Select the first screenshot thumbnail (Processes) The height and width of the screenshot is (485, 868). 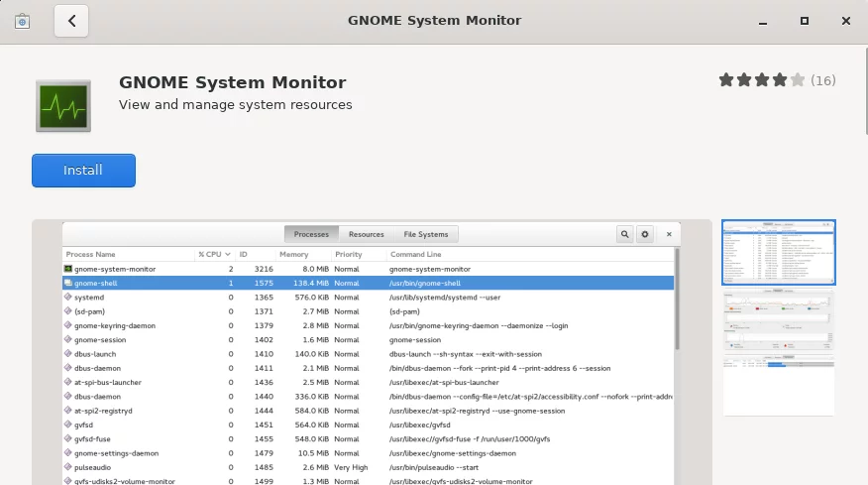pos(778,252)
